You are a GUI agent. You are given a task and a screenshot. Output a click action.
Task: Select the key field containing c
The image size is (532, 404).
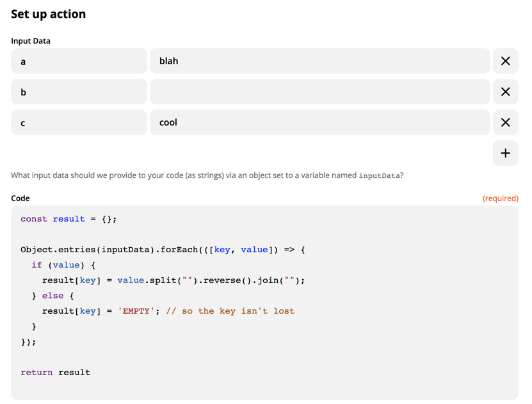point(79,123)
